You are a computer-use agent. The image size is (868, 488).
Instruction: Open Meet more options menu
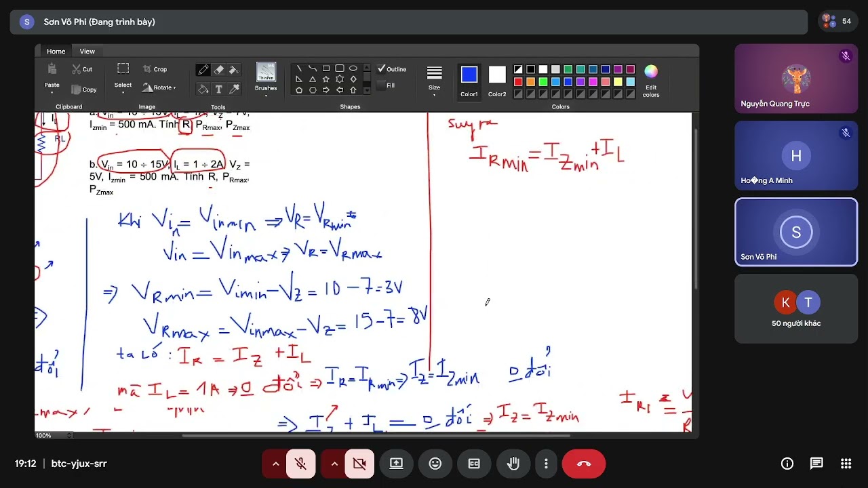coord(546,464)
